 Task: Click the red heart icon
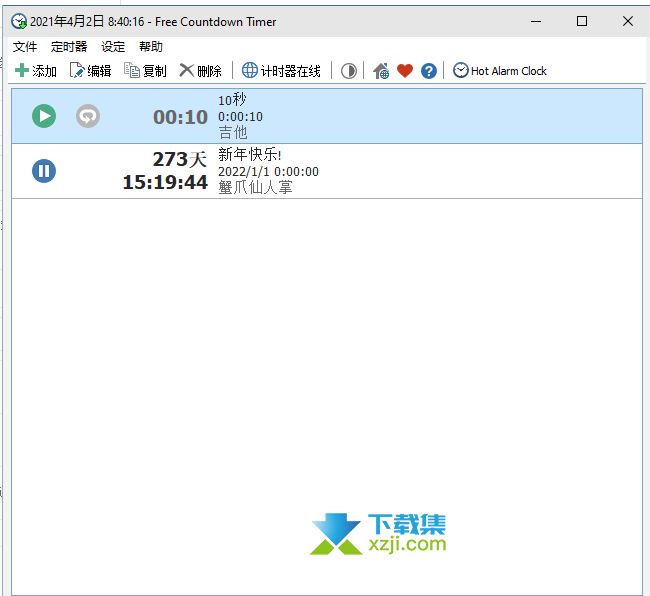click(405, 71)
